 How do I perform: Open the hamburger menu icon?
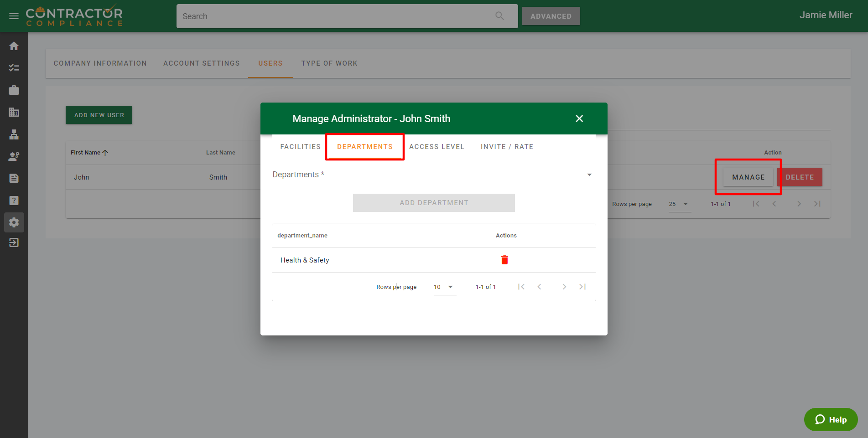[x=14, y=16]
